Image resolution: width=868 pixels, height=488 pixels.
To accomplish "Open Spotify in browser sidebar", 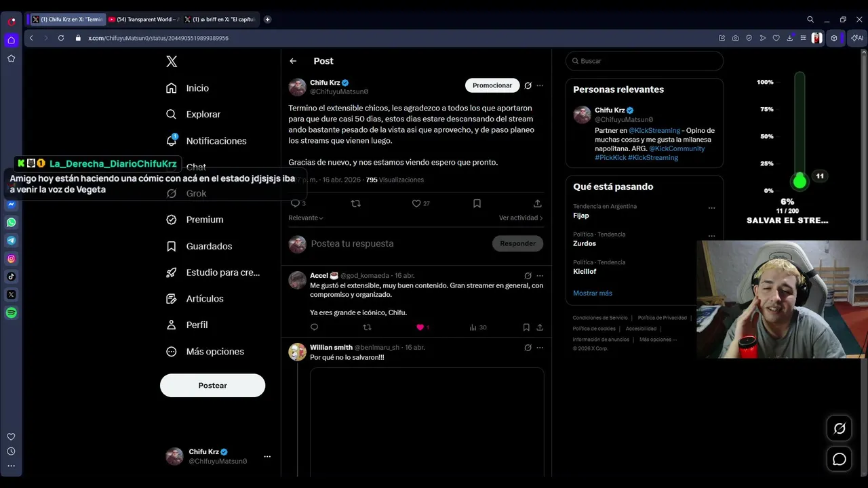I will click(12, 313).
